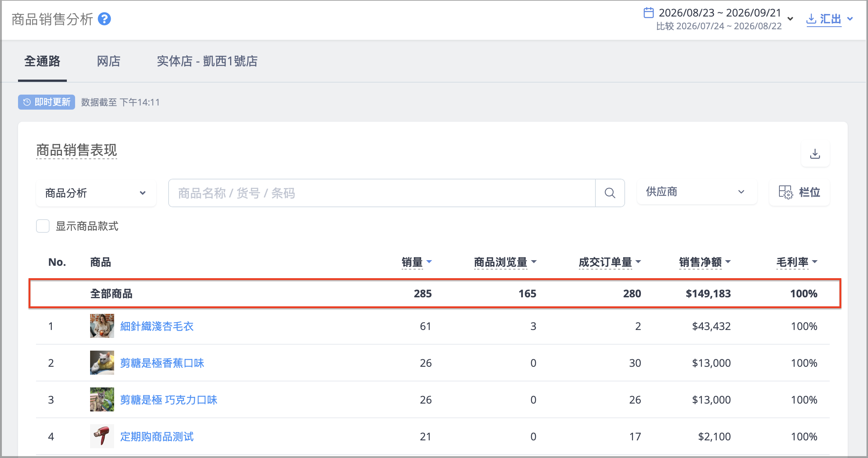Click the 比较 2026/07/24 ~ 2026/08/22 text

click(x=719, y=26)
